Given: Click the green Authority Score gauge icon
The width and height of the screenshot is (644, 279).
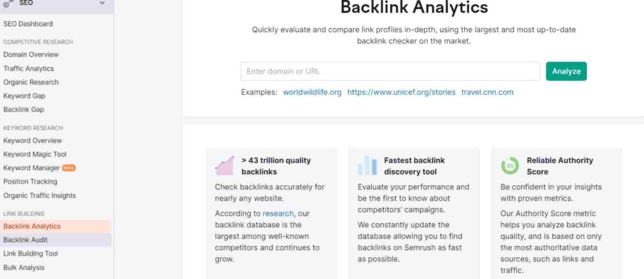Looking at the screenshot, I should [x=509, y=166].
